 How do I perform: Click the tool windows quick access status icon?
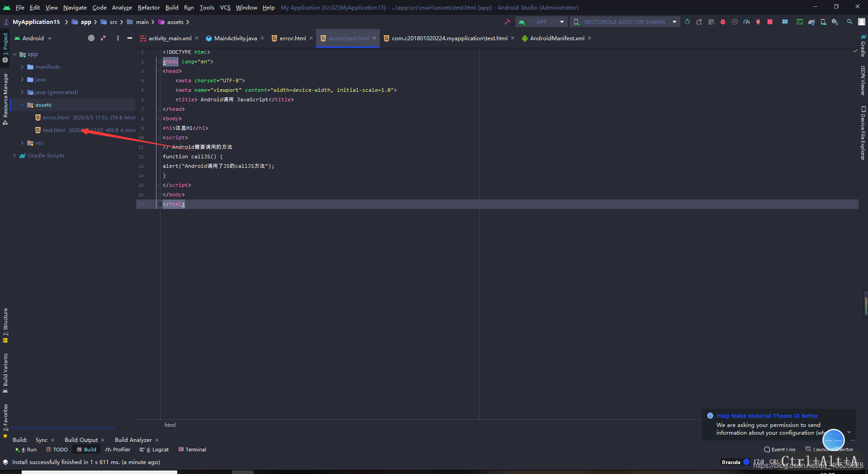[5, 462]
